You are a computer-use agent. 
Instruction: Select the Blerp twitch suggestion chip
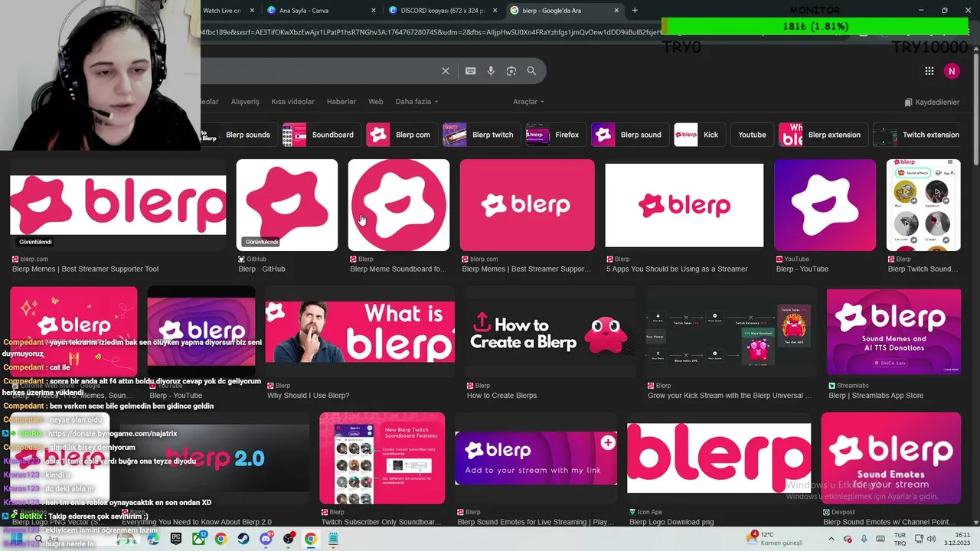point(482,135)
